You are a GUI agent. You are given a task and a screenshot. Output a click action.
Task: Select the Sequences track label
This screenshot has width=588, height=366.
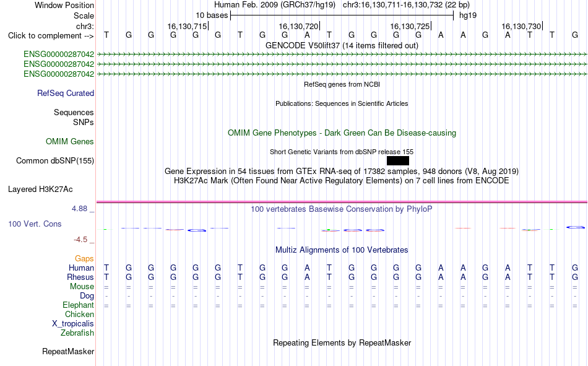tap(74, 112)
